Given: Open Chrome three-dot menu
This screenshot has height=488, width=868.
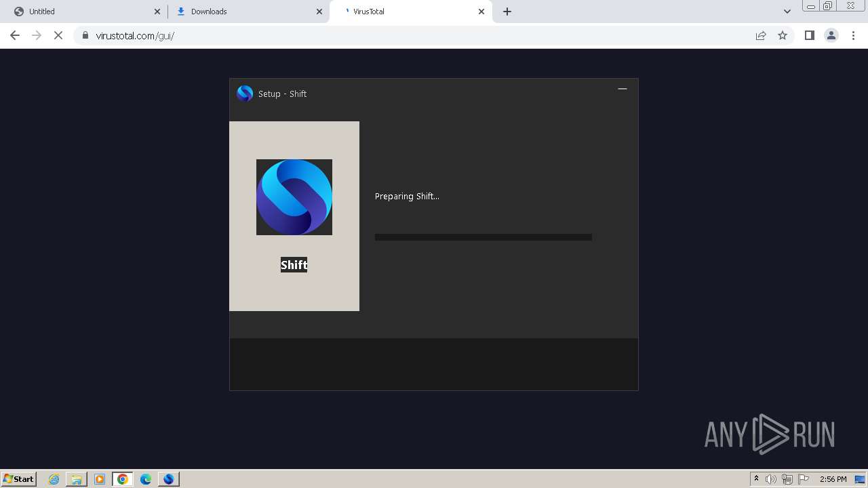Looking at the screenshot, I should click(x=854, y=35).
